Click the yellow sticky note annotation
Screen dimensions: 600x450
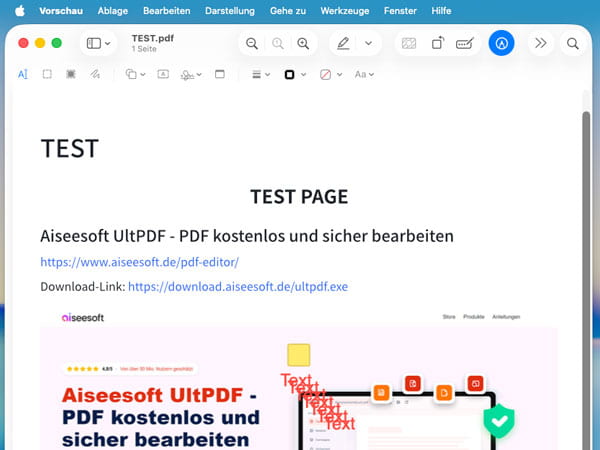click(x=298, y=355)
